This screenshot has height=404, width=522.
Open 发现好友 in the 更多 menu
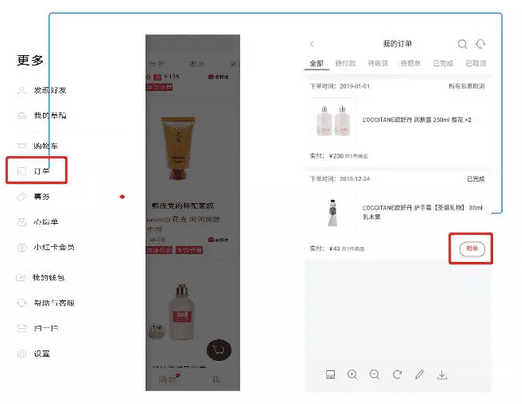(42, 90)
